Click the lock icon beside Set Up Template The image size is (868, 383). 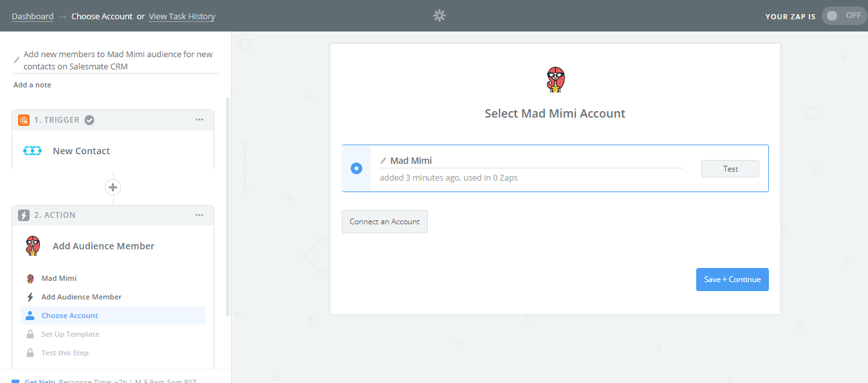point(30,334)
